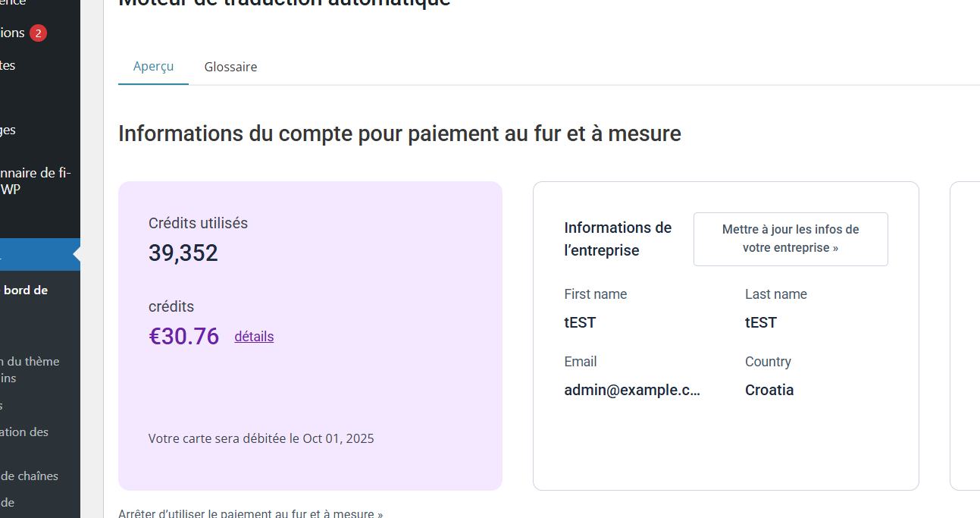The width and height of the screenshot is (980, 518).
Task: Open sidebar menu item ending in "tes"
Action: (8, 65)
